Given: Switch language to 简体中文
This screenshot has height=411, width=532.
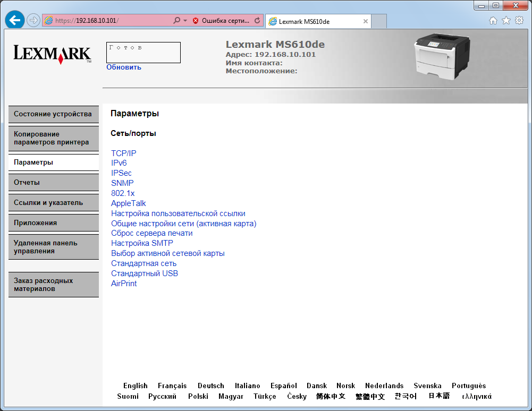Looking at the screenshot, I should (x=331, y=396).
